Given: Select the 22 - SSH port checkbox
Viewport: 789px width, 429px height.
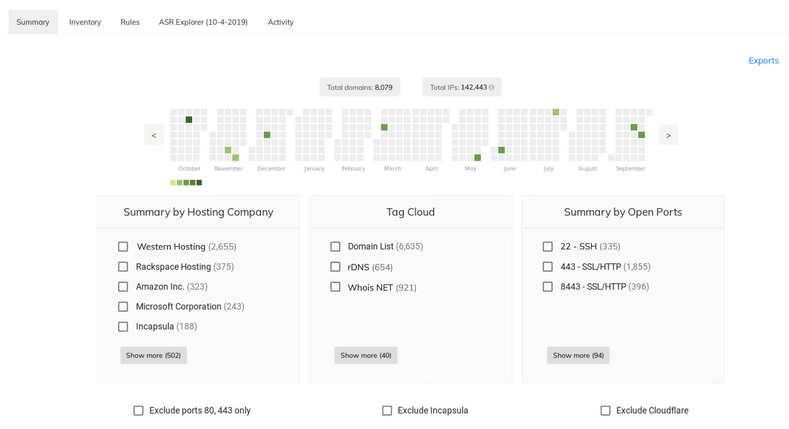Looking at the screenshot, I should [x=547, y=246].
